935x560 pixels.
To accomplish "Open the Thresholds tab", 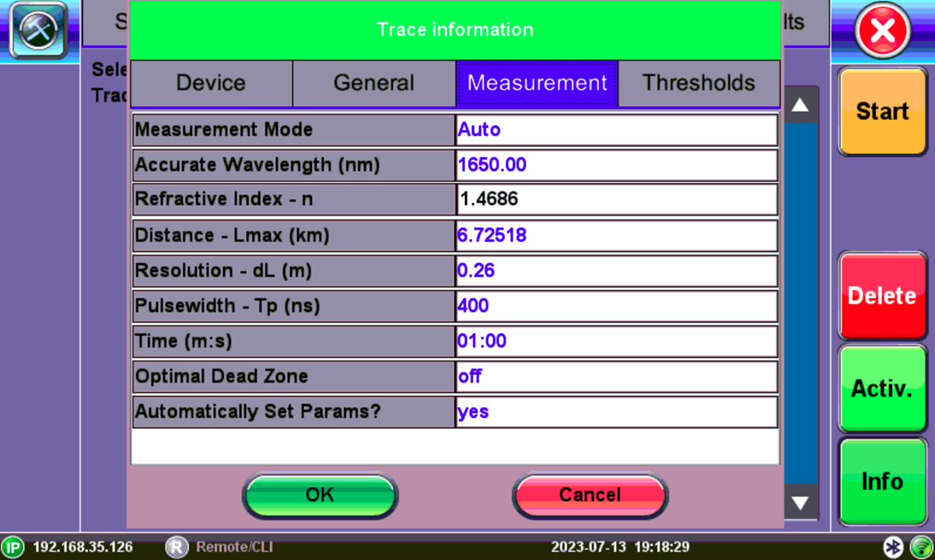I will (x=699, y=83).
